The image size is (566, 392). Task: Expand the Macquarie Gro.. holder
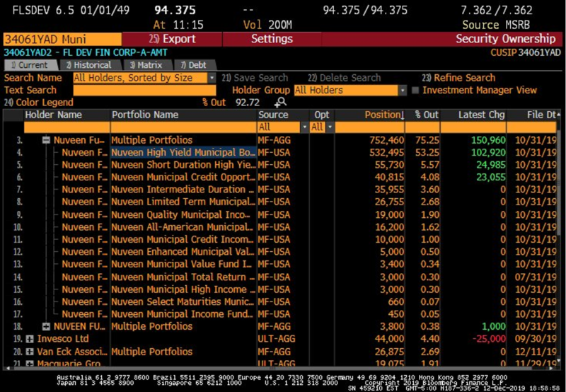tap(30, 364)
